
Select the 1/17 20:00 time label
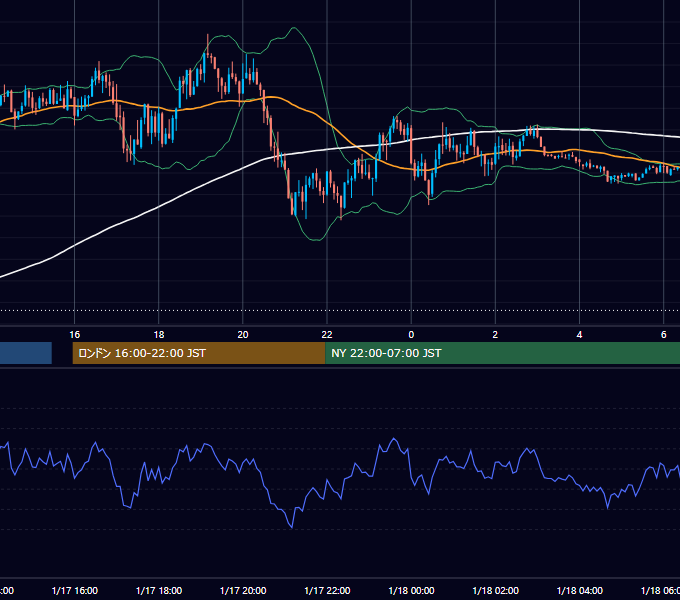243,590
